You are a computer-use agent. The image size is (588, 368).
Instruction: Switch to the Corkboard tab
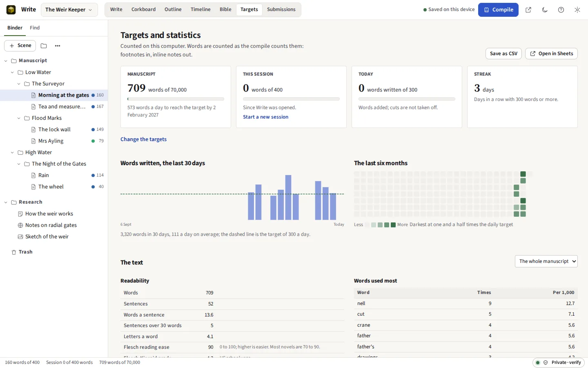click(143, 9)
